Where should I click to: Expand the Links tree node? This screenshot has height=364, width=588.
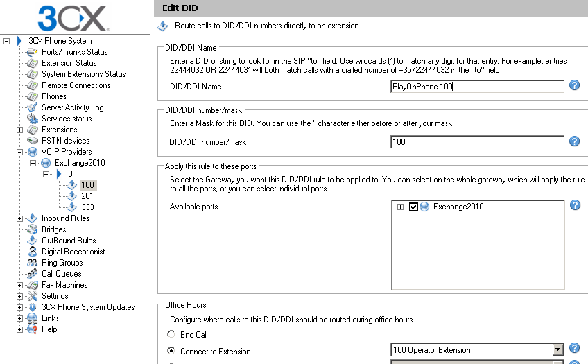click(19, 319)
